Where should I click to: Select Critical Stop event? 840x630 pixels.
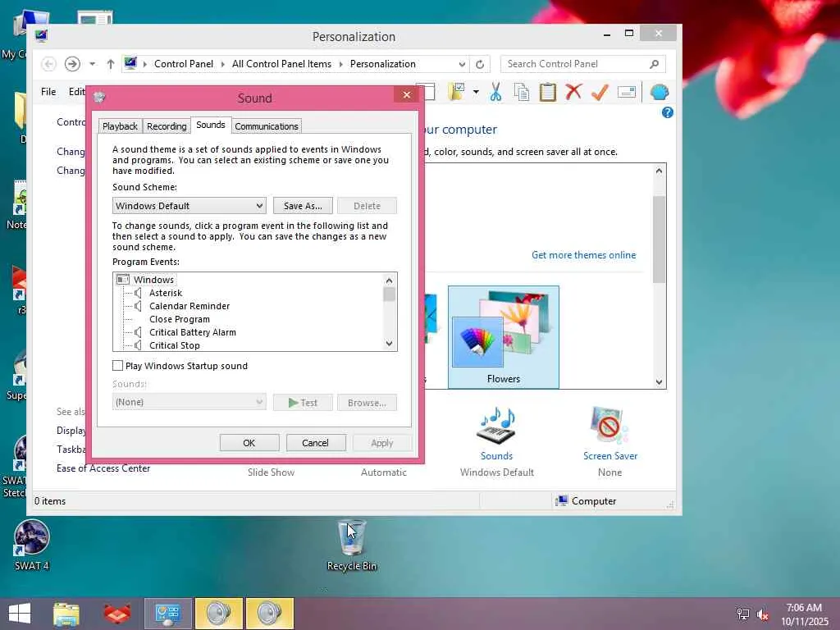[174, 345]
